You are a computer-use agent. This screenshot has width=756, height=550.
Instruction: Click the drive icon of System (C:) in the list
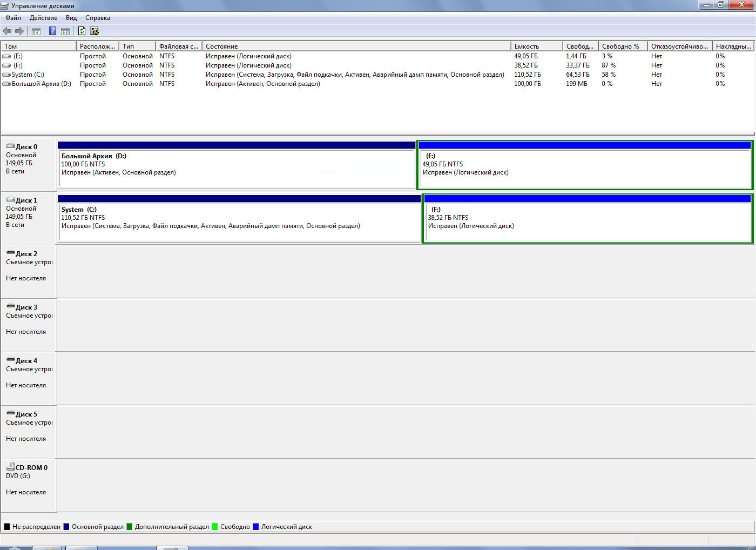[x=6, y=75]
